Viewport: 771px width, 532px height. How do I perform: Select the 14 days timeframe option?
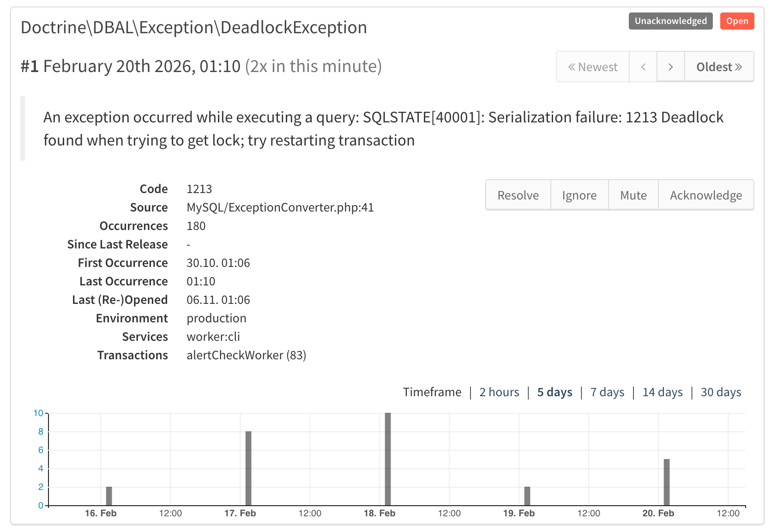pos(662,392)
